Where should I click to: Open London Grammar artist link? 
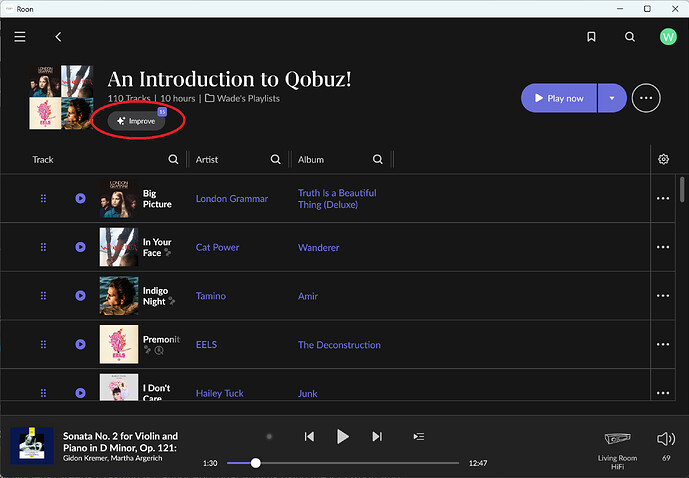[232, 199]
